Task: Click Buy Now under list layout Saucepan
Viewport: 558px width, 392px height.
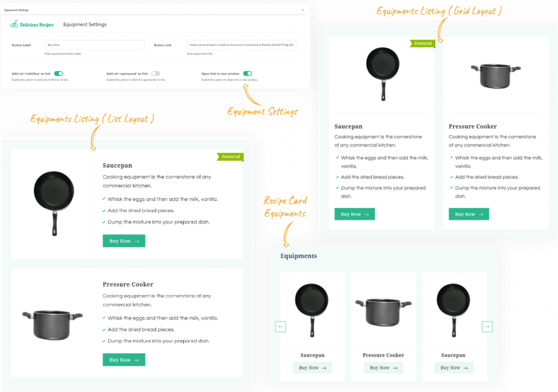Action: (124, 241)
